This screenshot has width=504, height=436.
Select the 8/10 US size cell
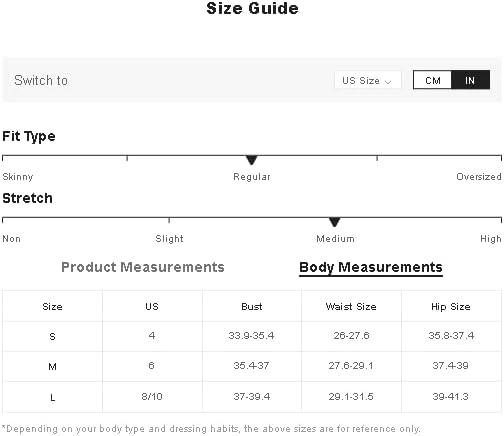click(152, 397)
